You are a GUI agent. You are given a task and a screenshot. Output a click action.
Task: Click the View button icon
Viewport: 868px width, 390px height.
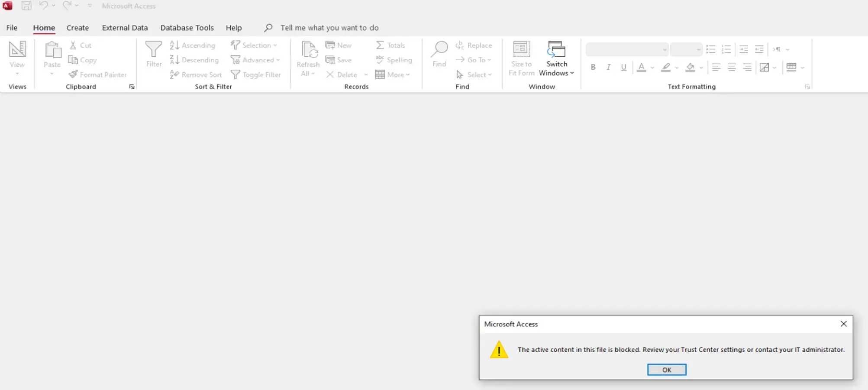coord(17,49)
